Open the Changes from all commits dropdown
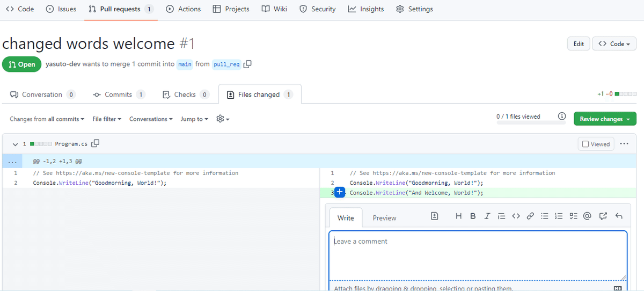 click(x=47, y=119)
